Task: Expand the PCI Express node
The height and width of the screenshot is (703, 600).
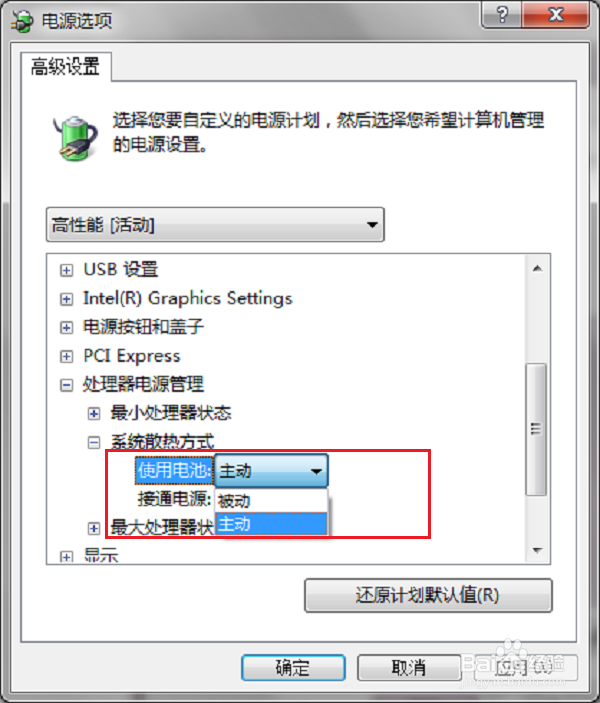Action: [66, 356]
